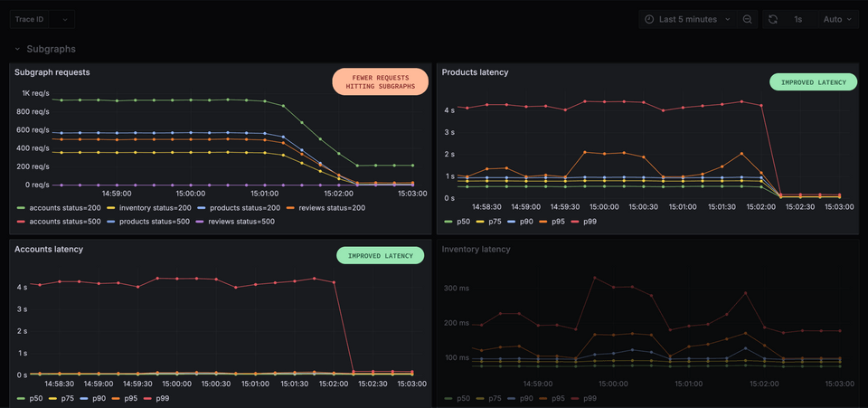Viewport: 868px width, 408px height.
Task: Click the 0 req/s axis label
Action: click(36, 185)
